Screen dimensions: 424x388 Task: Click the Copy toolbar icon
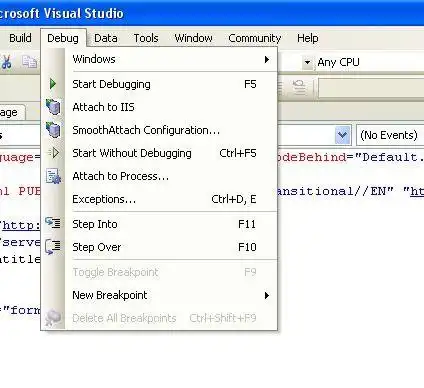pyautogui.click(x=29, y=62)
